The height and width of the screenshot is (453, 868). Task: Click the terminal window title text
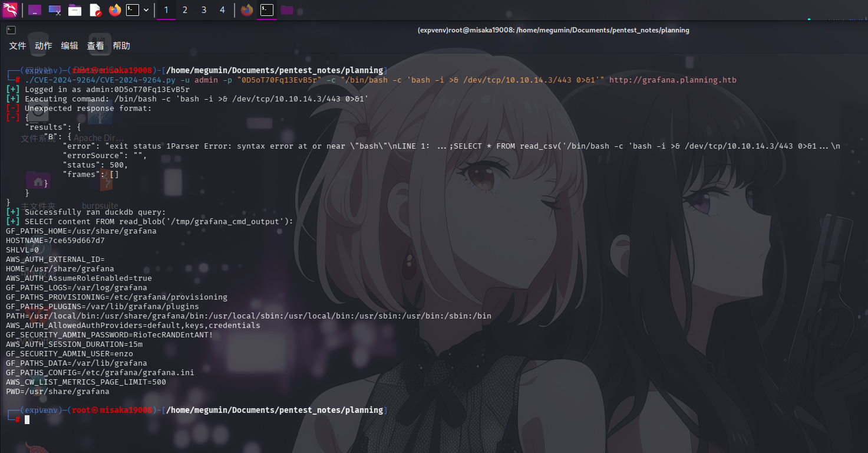coord(553,30)
